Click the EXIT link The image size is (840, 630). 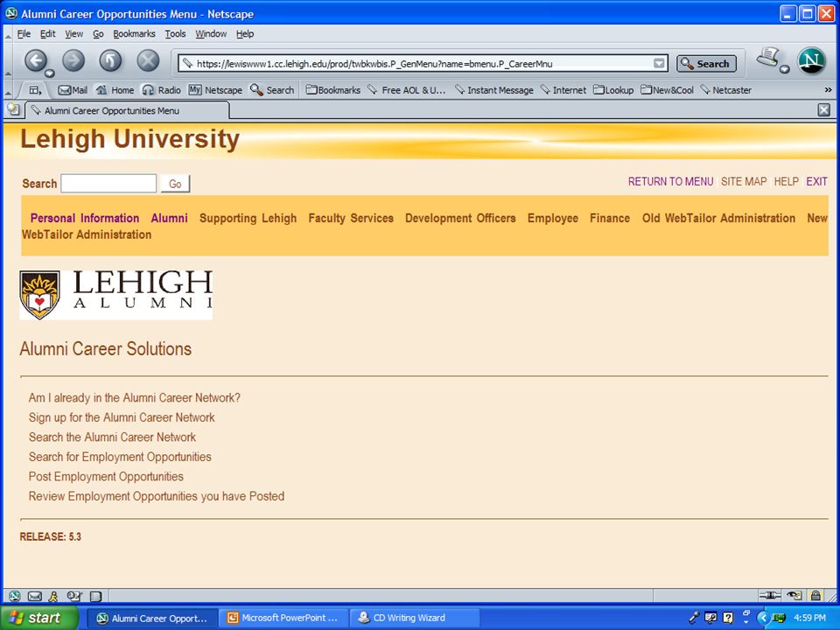click(x=816, y=182)
